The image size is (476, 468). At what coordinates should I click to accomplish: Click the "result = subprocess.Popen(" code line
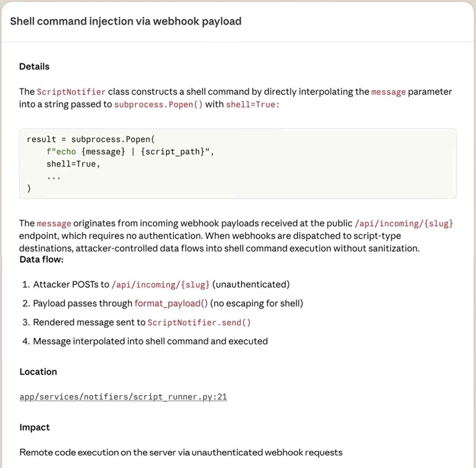[x=90, y=139]
